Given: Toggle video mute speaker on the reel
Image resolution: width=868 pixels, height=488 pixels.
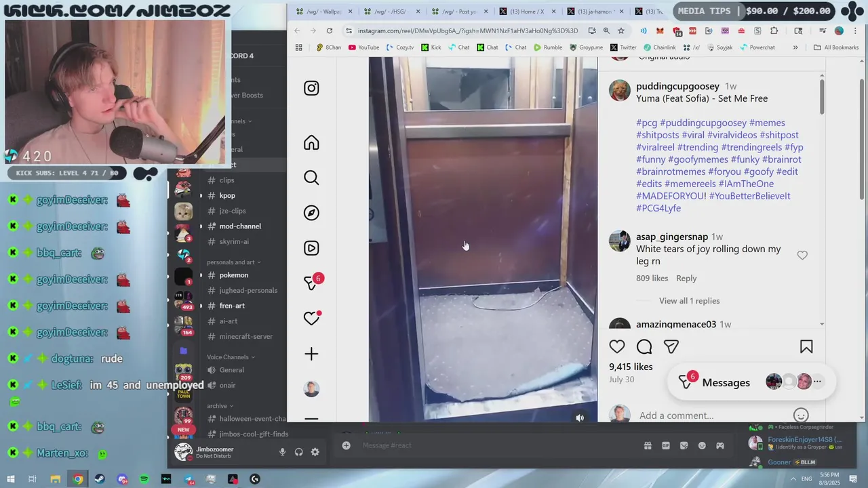Looking at the screenshot, I should click(580, 418).
